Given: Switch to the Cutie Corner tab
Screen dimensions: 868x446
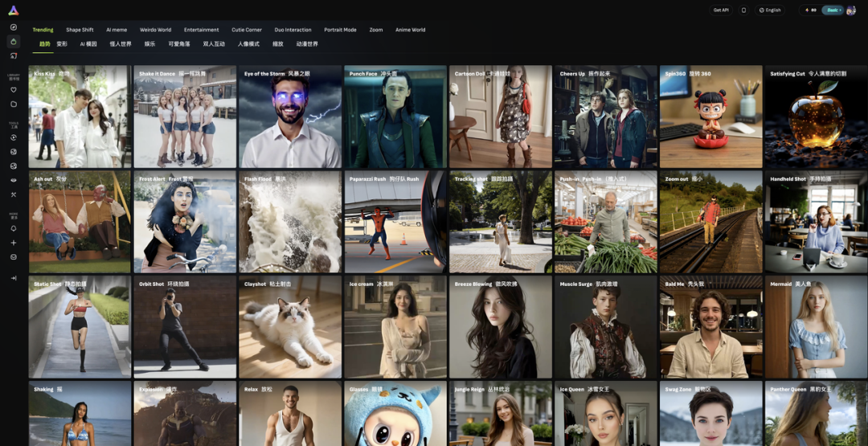Looking at the screenshot, I should pyautogui.click(x=247, y=30).
